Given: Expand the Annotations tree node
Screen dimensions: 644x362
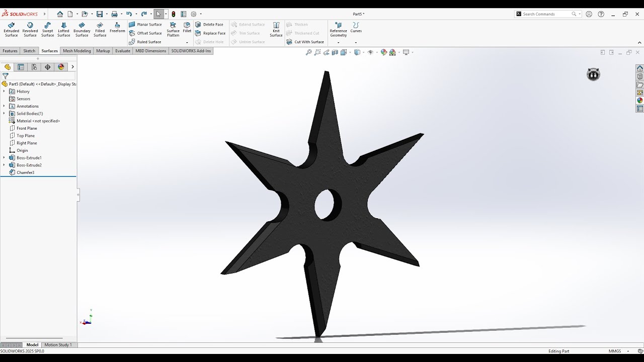Looking at the screenshot, I should click(4, 106).
